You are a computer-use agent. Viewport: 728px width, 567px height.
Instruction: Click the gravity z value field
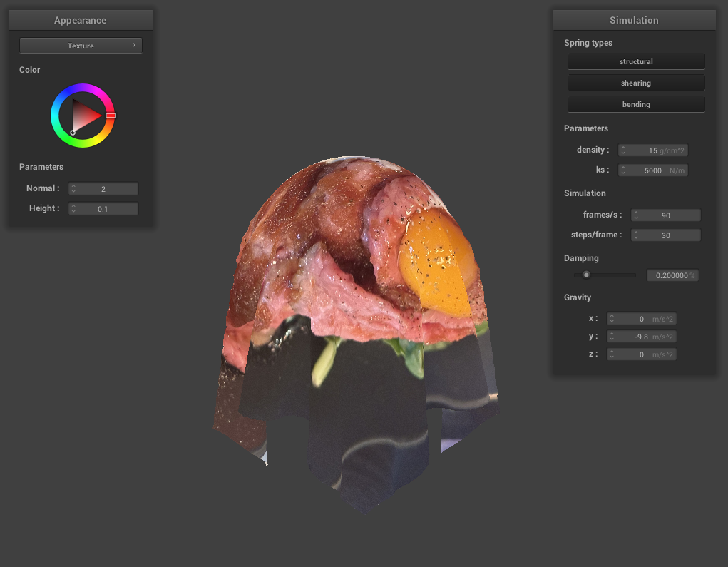(x=641, y=354)
